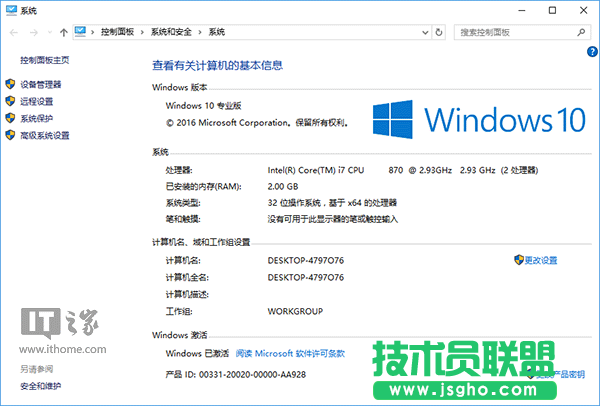Minimize the 系统 window
The image size is (600, 406).
522,11
